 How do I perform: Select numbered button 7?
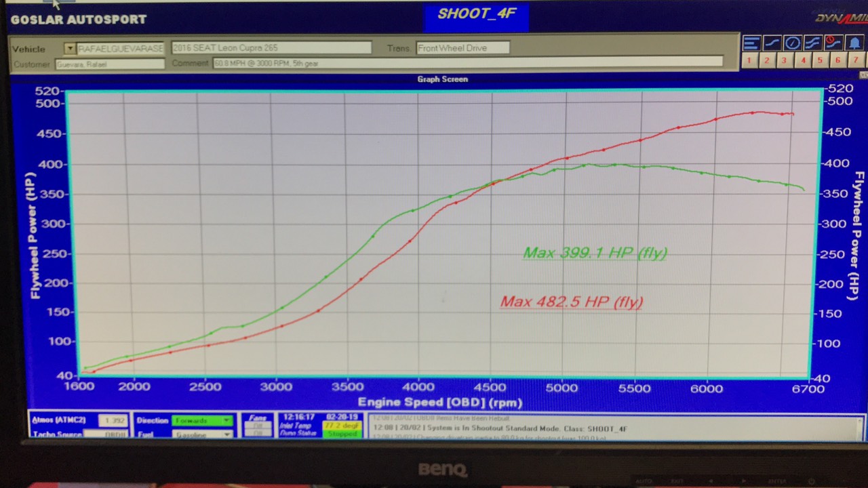(856, 60)
